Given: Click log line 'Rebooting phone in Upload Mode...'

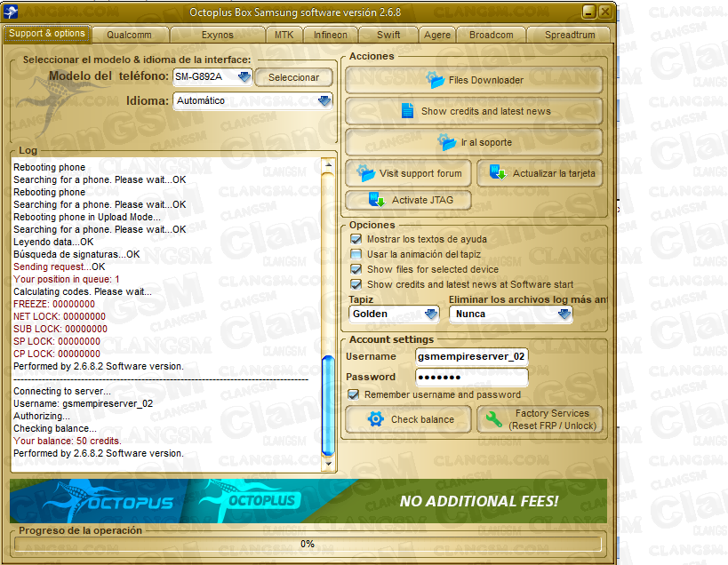Looking at the screenshot, I should tap(87, 217).
